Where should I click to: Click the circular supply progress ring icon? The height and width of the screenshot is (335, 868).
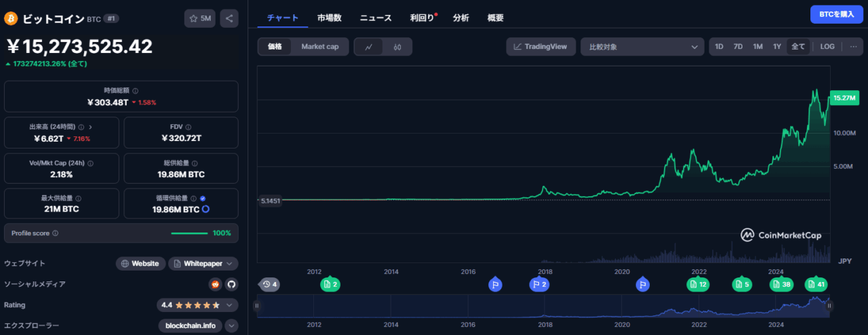pyautogui.click(x=205, y=210)
